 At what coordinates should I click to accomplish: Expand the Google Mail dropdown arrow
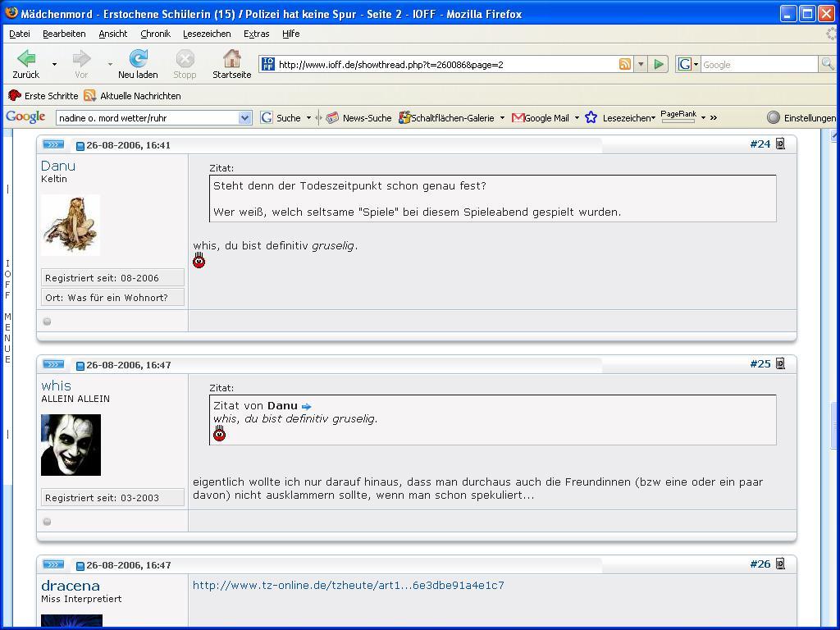[577, 118]
